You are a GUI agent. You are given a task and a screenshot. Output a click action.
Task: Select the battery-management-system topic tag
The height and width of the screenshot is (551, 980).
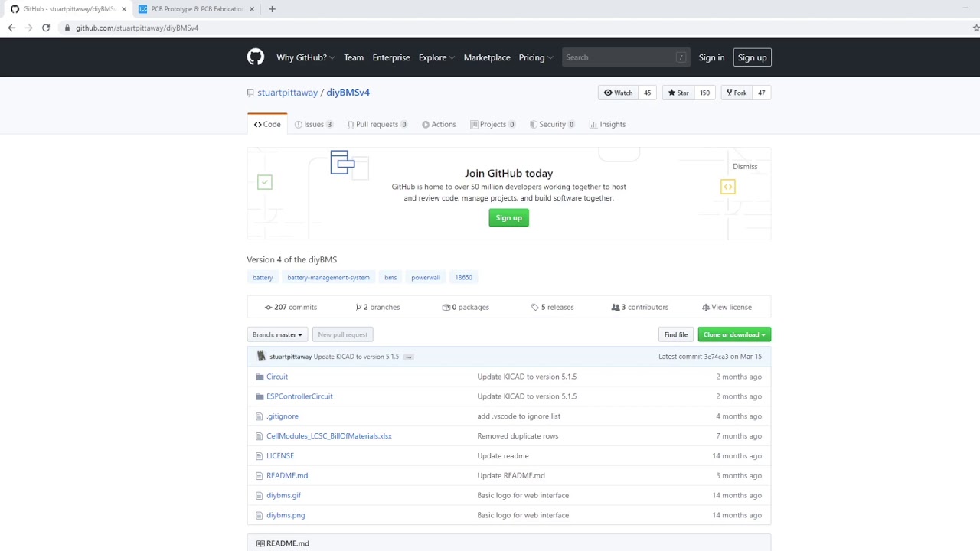(328, 277)
